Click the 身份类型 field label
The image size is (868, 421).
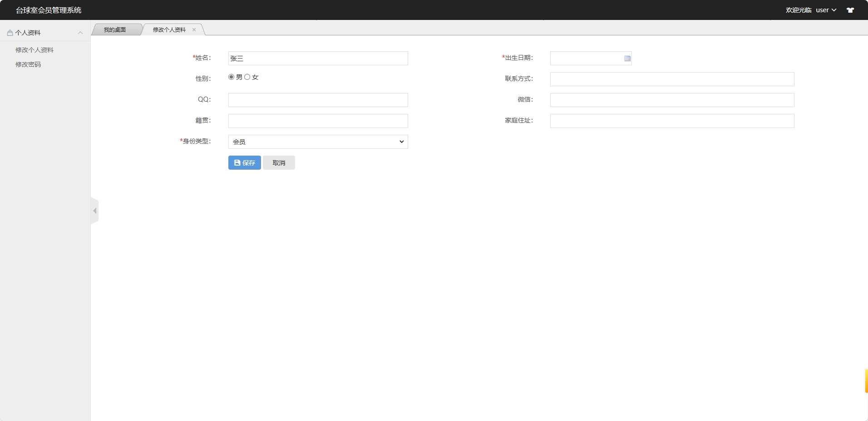point(196,141)
